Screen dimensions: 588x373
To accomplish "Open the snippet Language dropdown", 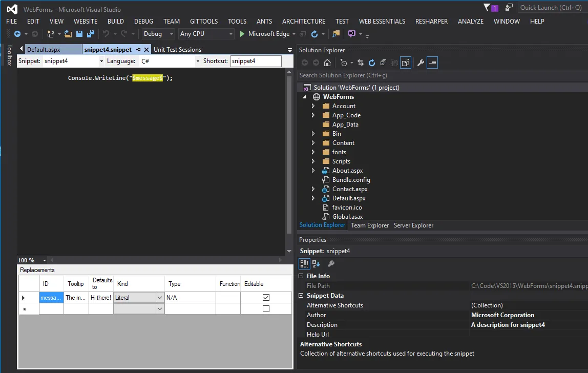I will click(198, 61).
